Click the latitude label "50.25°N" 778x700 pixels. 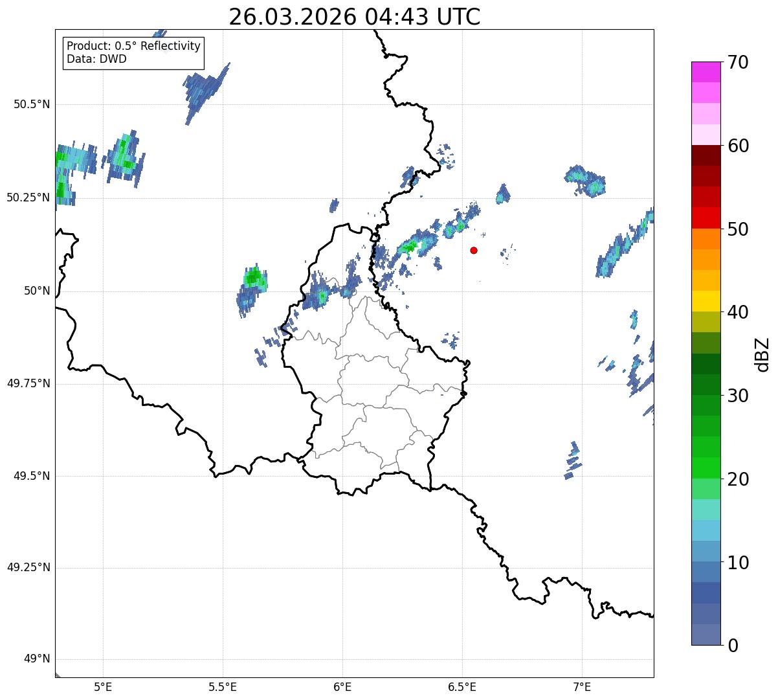click(28, 198)
